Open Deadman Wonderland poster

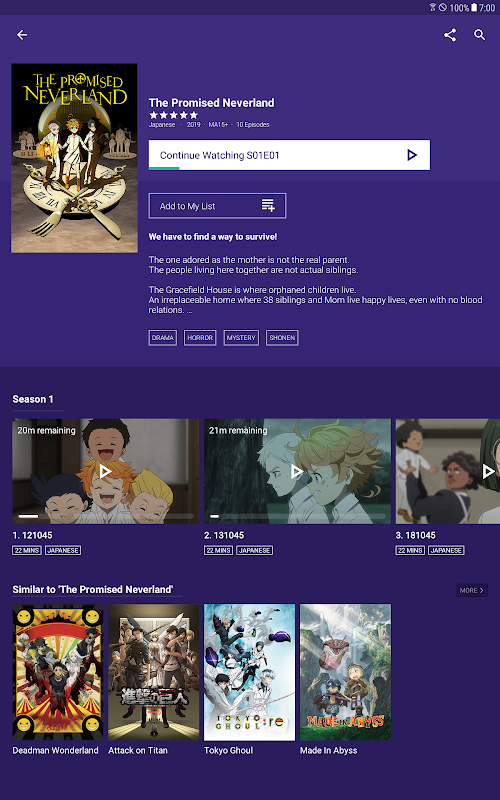(x=58, y=672)
